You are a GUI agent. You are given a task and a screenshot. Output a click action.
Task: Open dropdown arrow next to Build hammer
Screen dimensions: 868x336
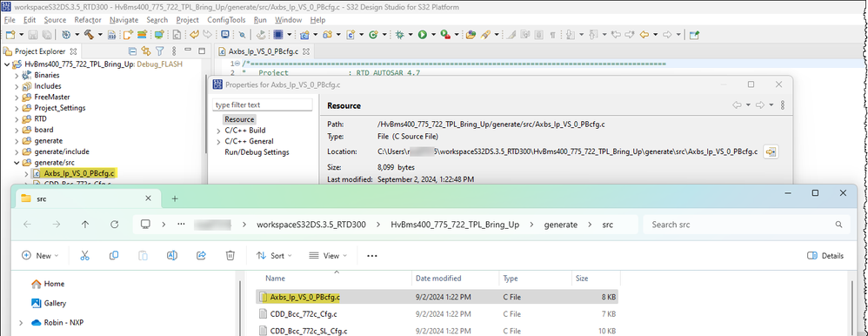tap(101, 34)
